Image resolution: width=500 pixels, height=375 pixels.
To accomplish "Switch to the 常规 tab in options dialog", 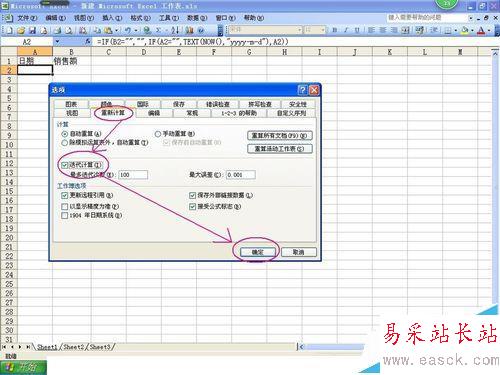I will (192, 113).
